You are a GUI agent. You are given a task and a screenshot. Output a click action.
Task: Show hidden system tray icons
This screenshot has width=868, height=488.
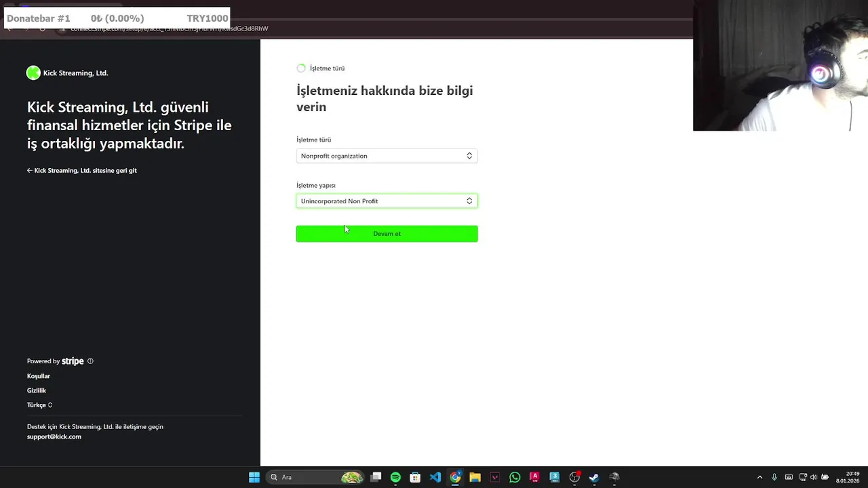759,477
